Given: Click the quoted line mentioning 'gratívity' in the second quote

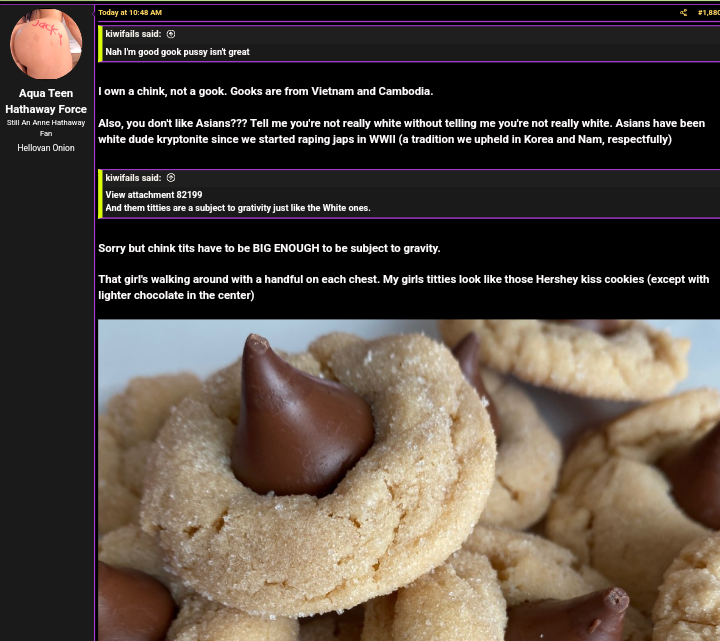Looking at the screenshot, I should point(238,208).
